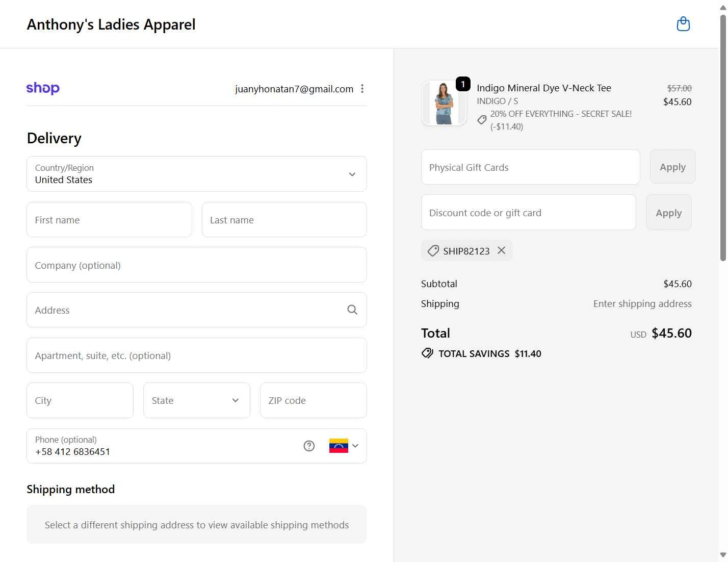Screen dimensions: 728x562
Task: Click the quantity badge on product image
Action: point(463,84)
